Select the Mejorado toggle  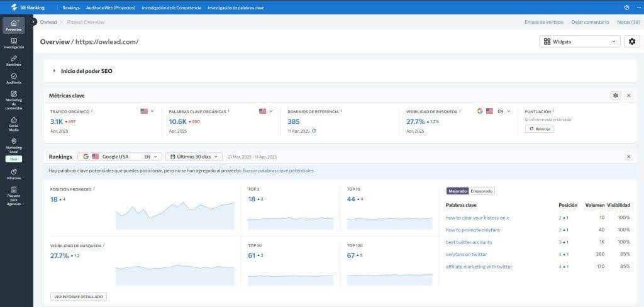tap(458, 191)
